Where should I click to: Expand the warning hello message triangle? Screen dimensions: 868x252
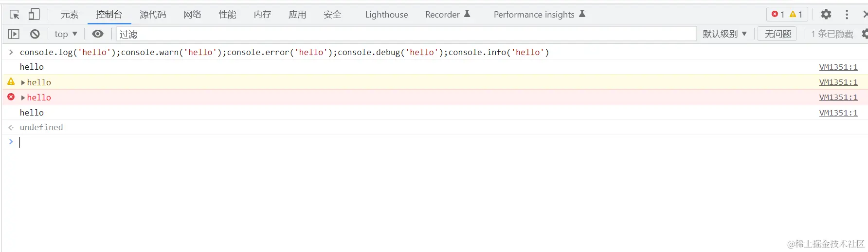pos(23,83)
